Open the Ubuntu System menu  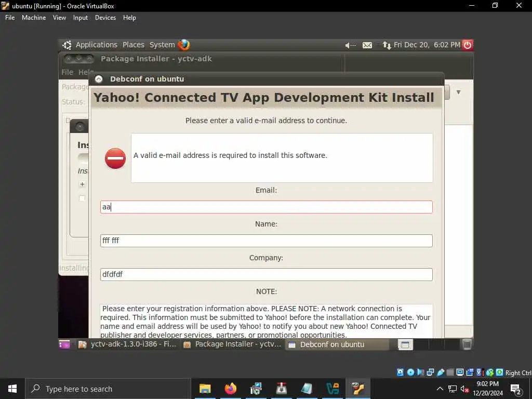[x=162, y=45]
